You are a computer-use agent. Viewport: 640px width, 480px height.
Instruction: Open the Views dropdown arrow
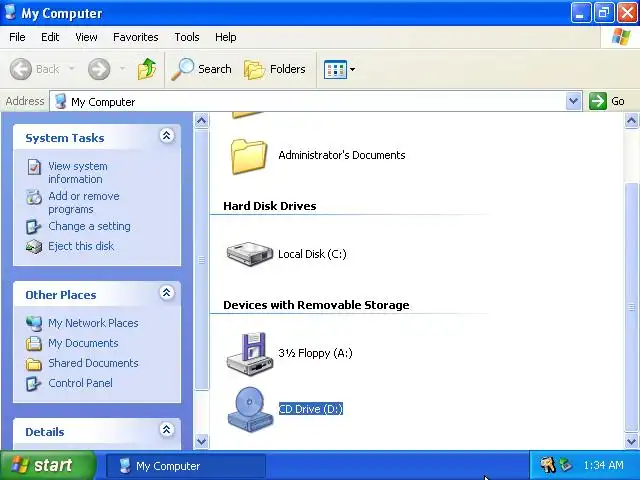tap(353, 69)
